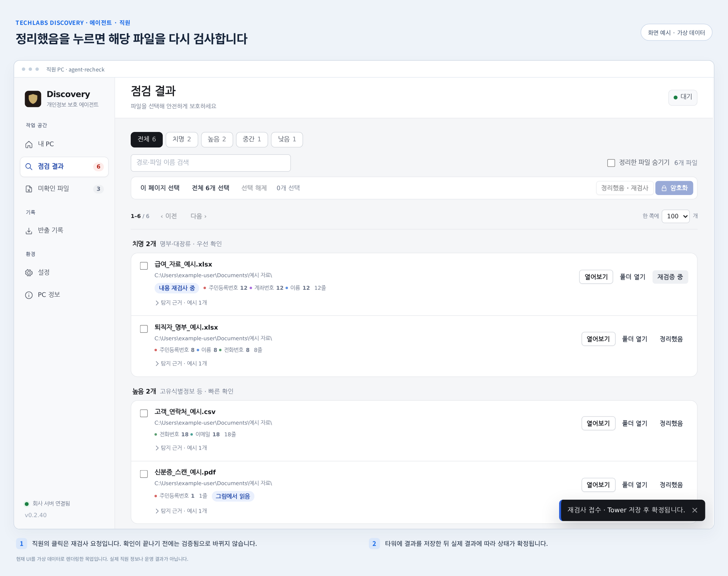
Task: Click 열어보기 for 급여_자료_예시.xlsx
Action: (596, 277)
